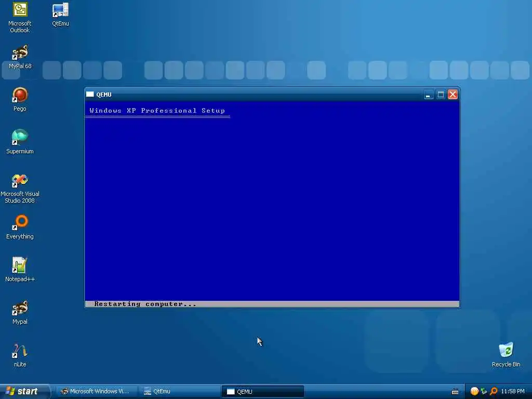The width and height of the screenshot is (532, 399).
Task: Click the orange magnifier tray icon
Action: click(x=494, y=392)
